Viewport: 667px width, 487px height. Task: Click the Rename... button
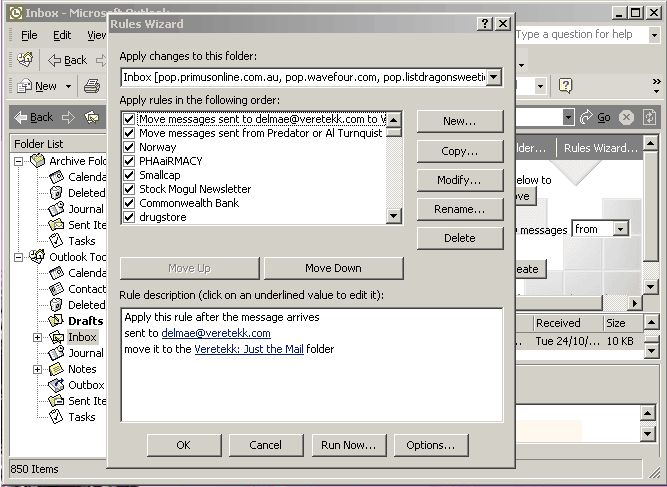tap(460, 209)
